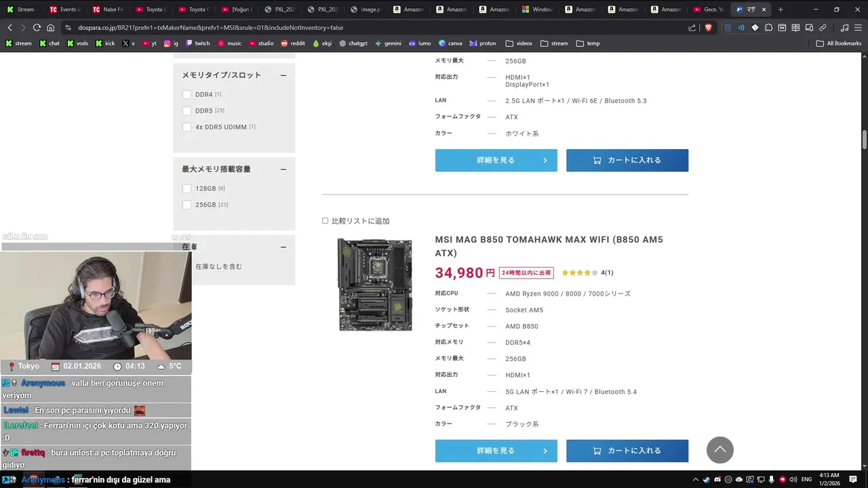The image size is (868, 488).
Task: Share this page via address bar icon
Action: (x=692, y=28)
